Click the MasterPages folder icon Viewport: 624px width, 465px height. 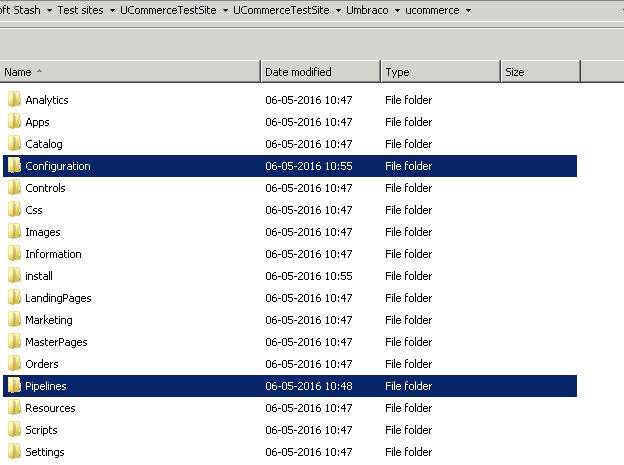(x=14, y=342)
